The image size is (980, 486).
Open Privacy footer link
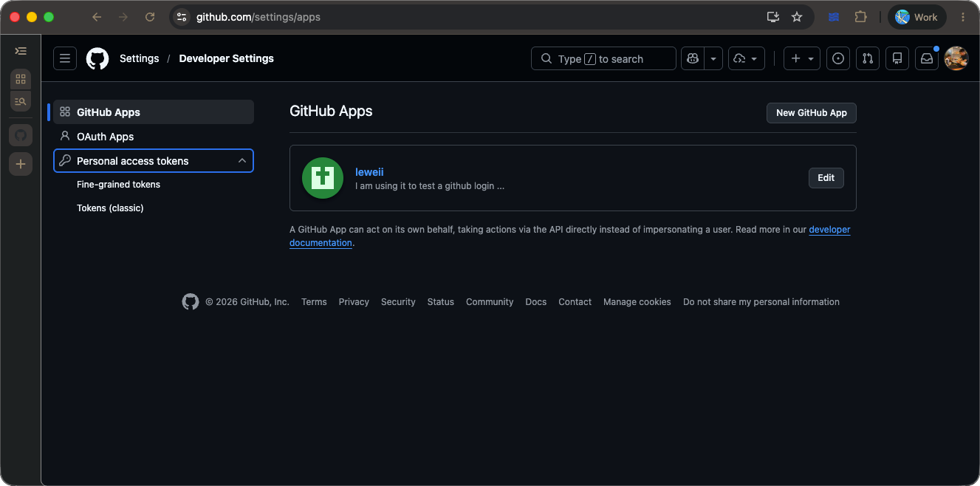click(354, 302)
